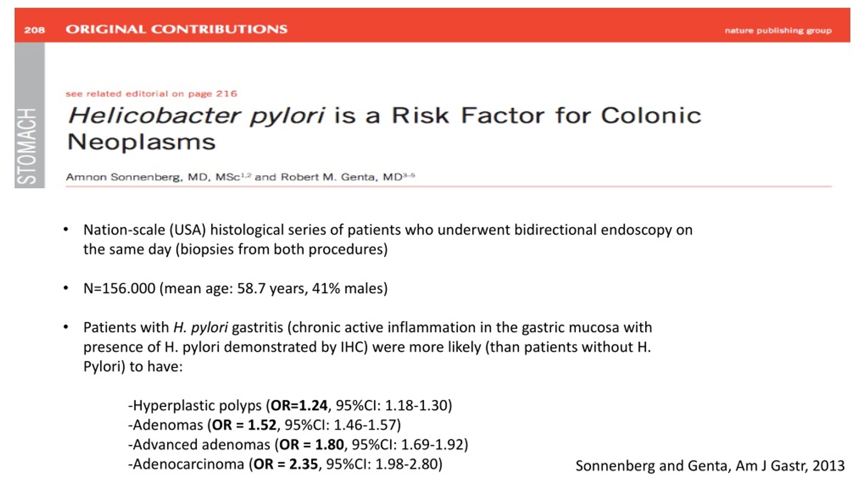
Task: Click the text 'Pylori) to have:'
Action: pos(133,366)
